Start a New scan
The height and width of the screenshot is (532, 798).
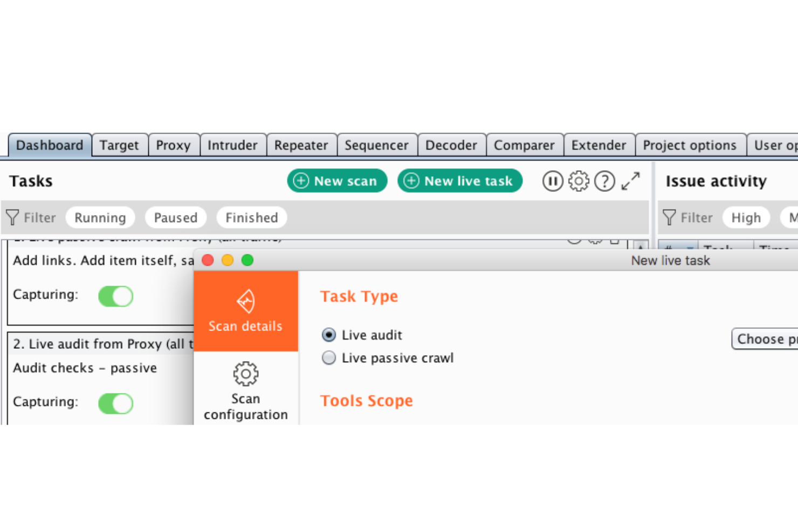336,181
